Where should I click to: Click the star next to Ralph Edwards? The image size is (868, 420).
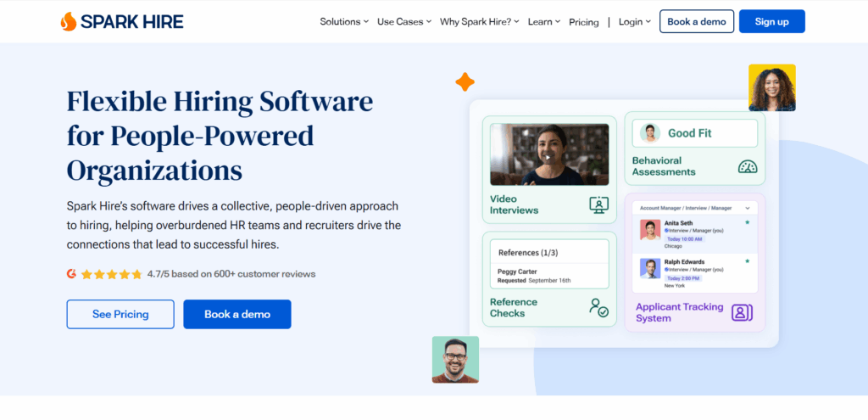tap(747, 260)
